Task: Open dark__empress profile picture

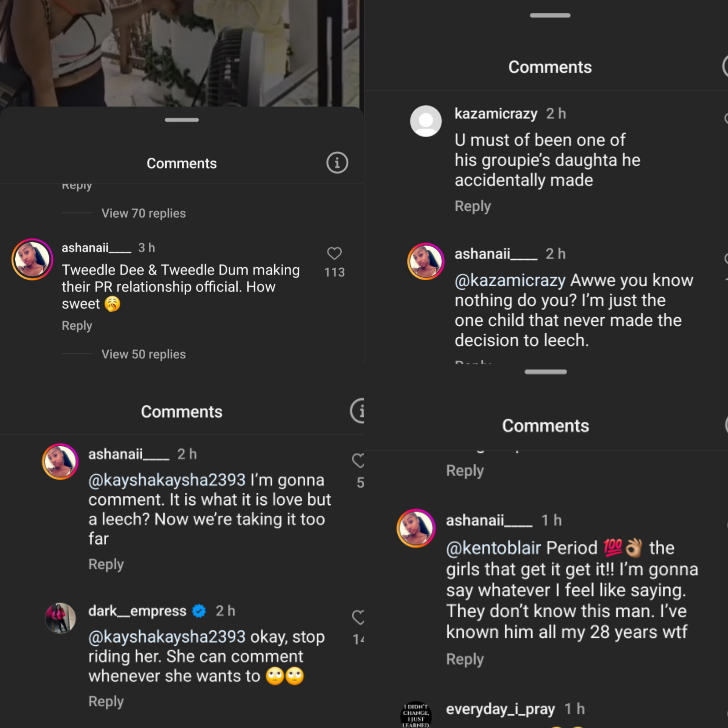Action: [60, 618]
